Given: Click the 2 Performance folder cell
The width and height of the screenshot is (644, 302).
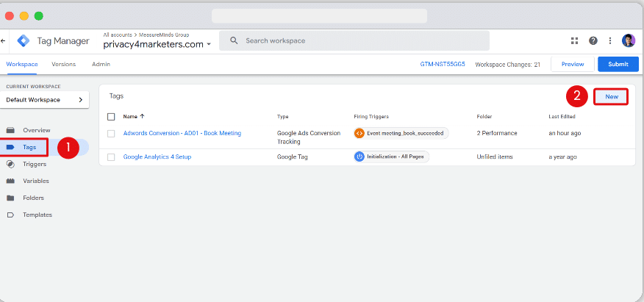Looking at the screenshot, I should tap(497, 133).
